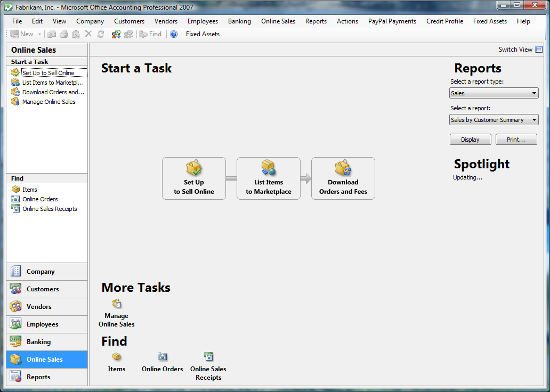Screen dimensions: 550x392
Task: Click the Fixed Assets toolbar button
Action: pyautogui.click(x=203, y=34)
